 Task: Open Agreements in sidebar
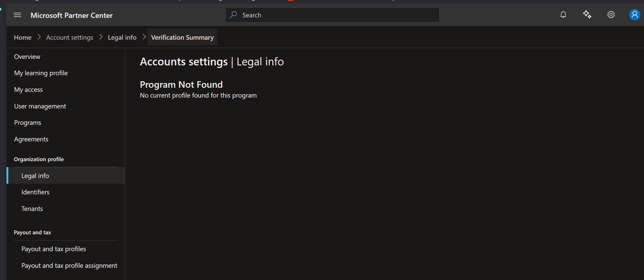pos(31,139)
